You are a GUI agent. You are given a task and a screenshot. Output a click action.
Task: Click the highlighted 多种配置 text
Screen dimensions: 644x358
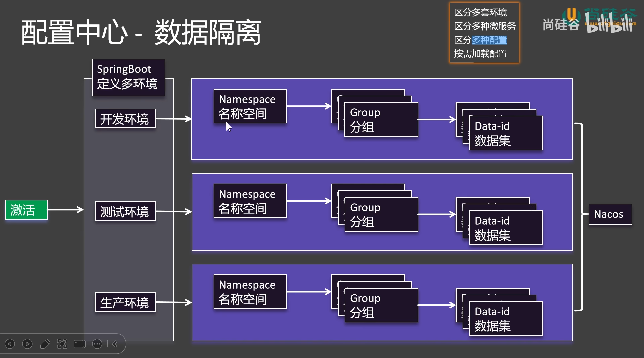pyautogui.click(x=489, y=40)
